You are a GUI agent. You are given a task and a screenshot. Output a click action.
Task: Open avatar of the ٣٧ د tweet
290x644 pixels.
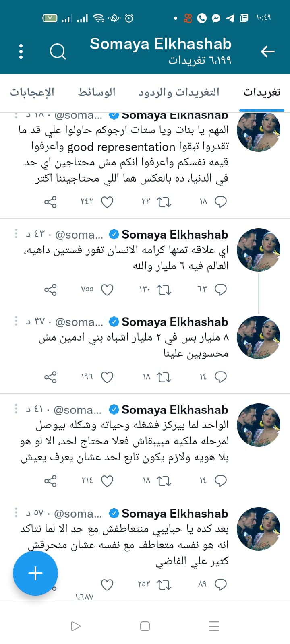[x=258, y=337]
